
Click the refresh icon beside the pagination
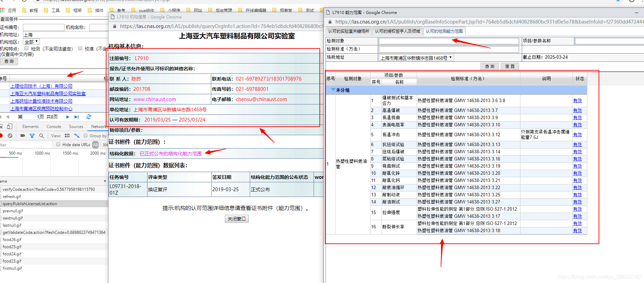click(89, 117)
